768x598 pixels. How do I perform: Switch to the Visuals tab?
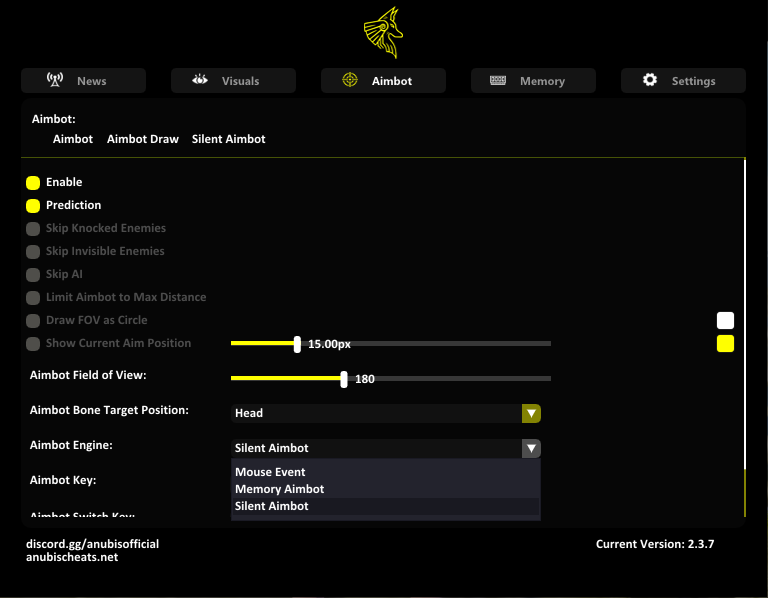click(233, 80)
